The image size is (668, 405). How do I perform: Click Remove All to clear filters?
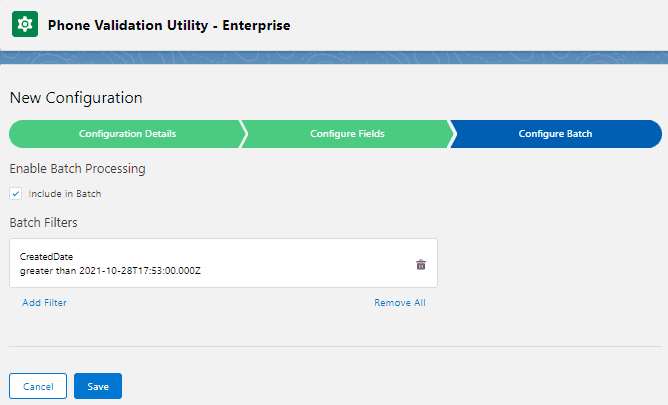[400, 302]
